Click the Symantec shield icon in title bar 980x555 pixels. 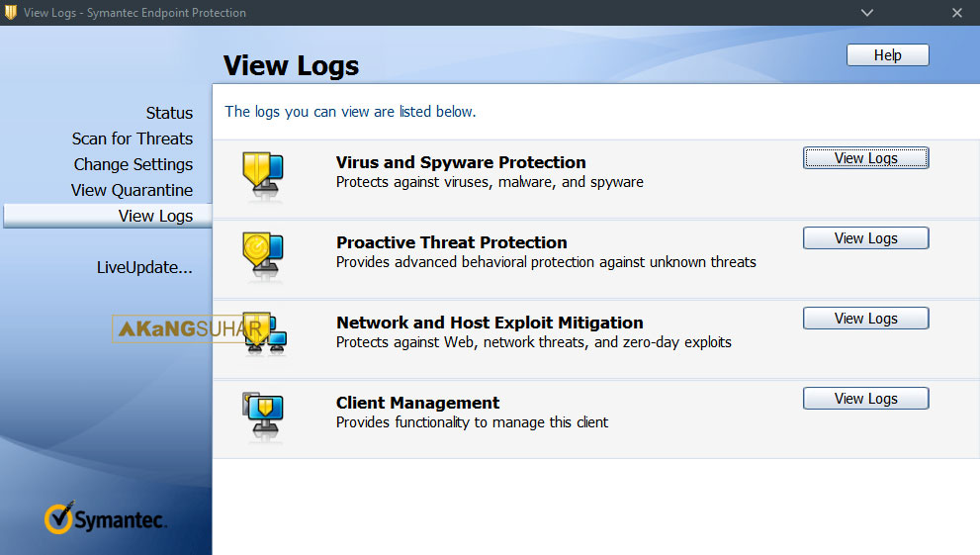pos(11,13)
